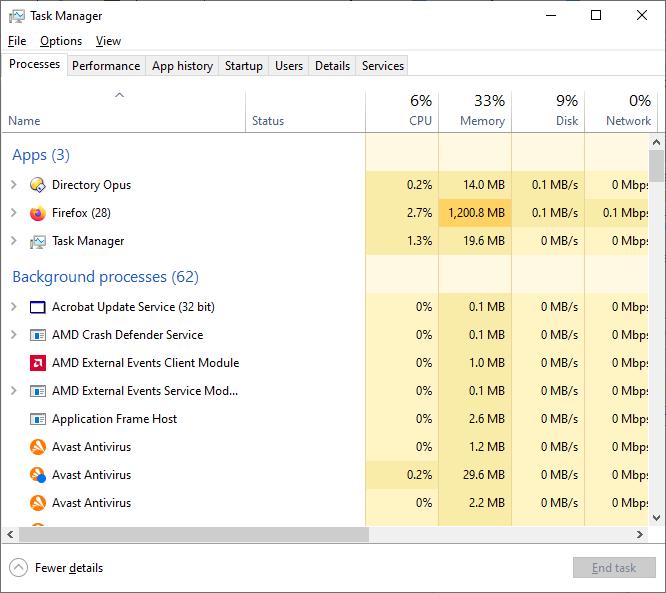Click the Task Manager process icon
Image resolution: width=666 pixels, height=593 pixels.
tap(38, 241)
